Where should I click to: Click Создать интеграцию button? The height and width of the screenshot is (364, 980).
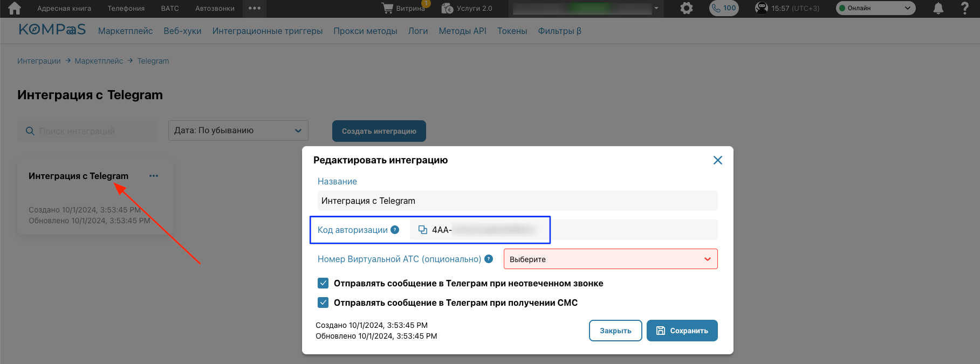pyautogui.click(x=379, y=131)
